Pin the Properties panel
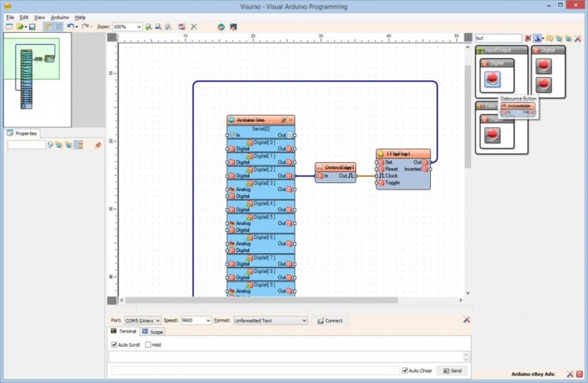The width and height of the screenshot is (588, 383). coord(98,145)
